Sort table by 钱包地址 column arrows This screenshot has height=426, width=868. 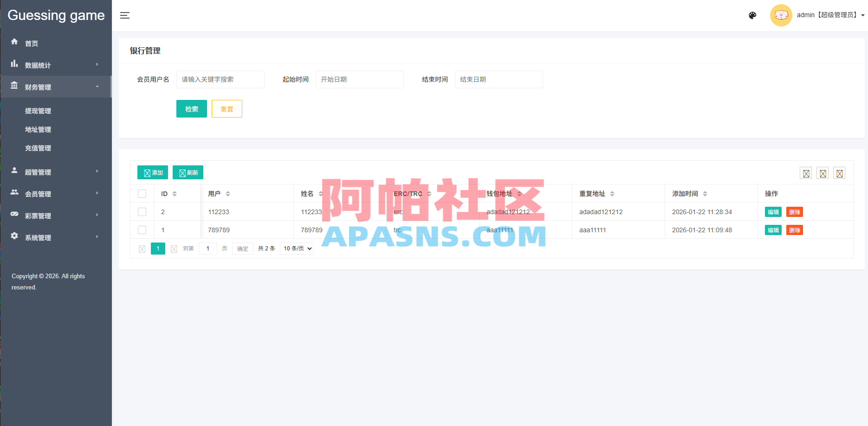(519, 194)
